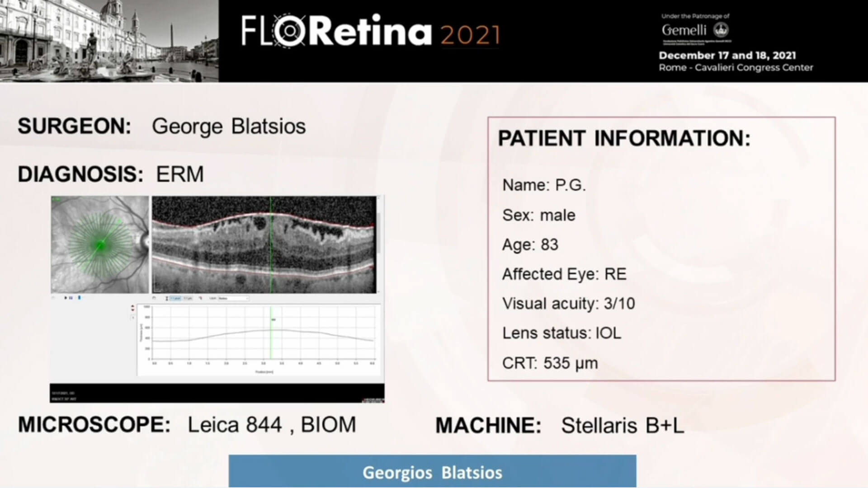Click the text 'Name: P.G.'

(544, 185)
